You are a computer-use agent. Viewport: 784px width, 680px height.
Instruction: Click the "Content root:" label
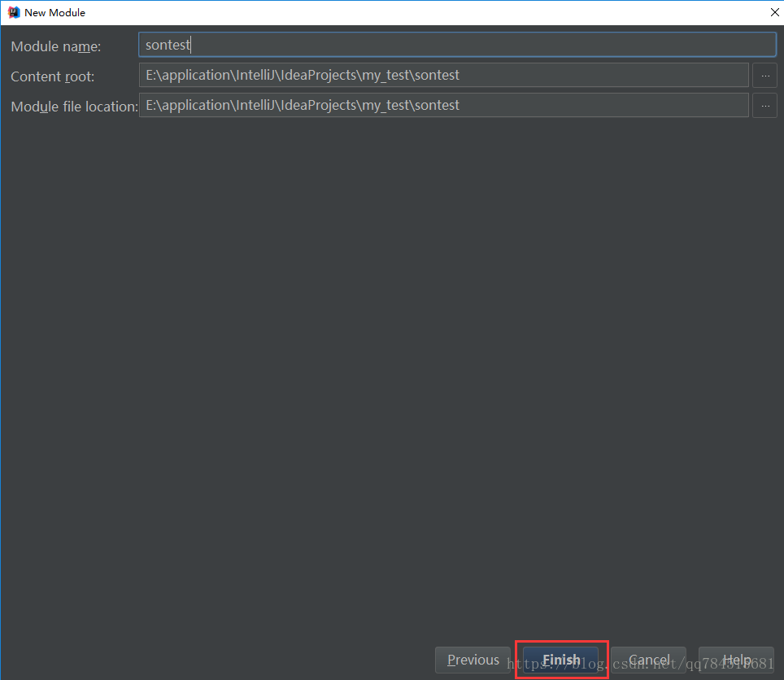pos(53,76)
